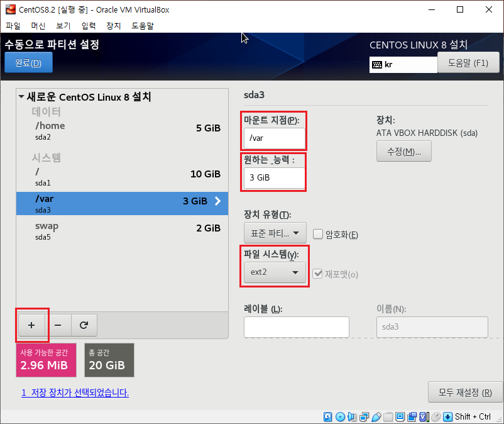Click the reload storage configuration icon

84,325
